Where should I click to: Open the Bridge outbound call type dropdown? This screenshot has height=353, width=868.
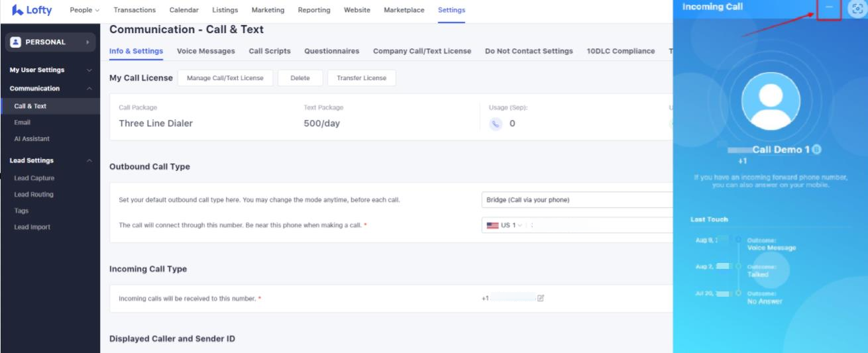(576, 200)
